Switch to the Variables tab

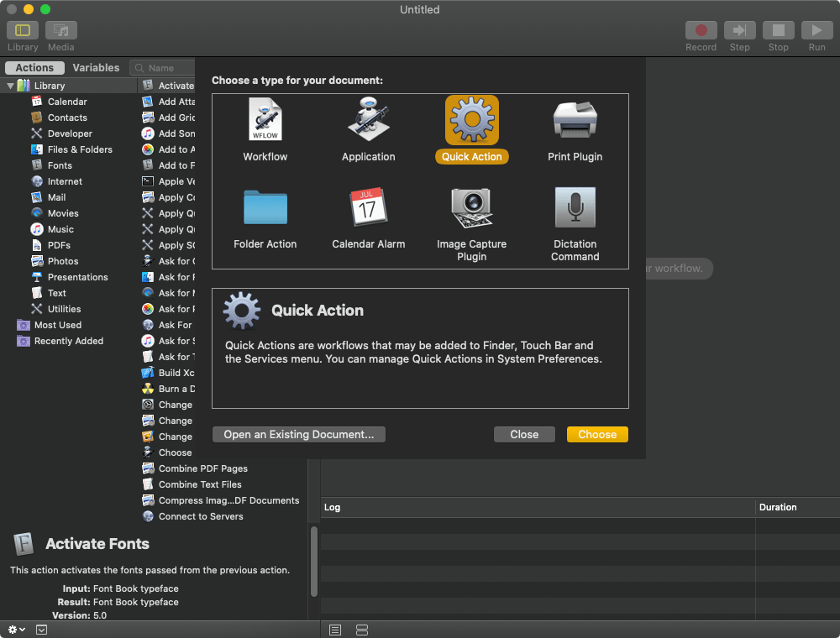point(96,68)
